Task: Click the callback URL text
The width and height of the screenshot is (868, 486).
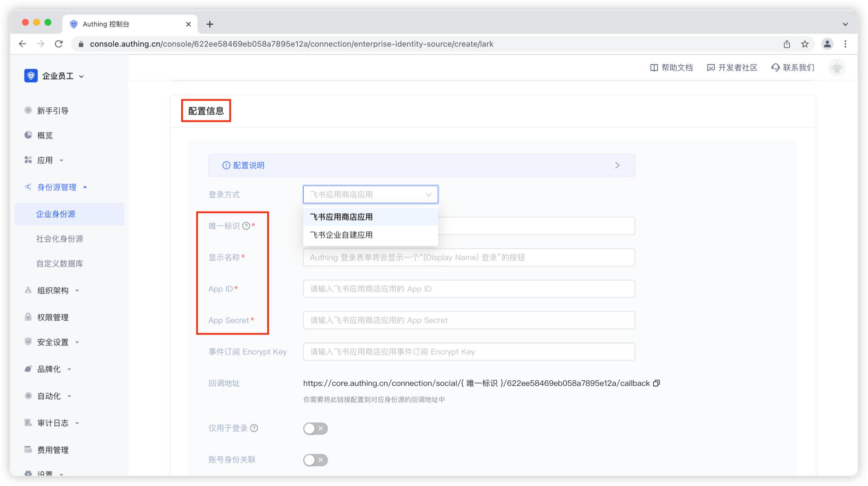Action: [476, 383]
